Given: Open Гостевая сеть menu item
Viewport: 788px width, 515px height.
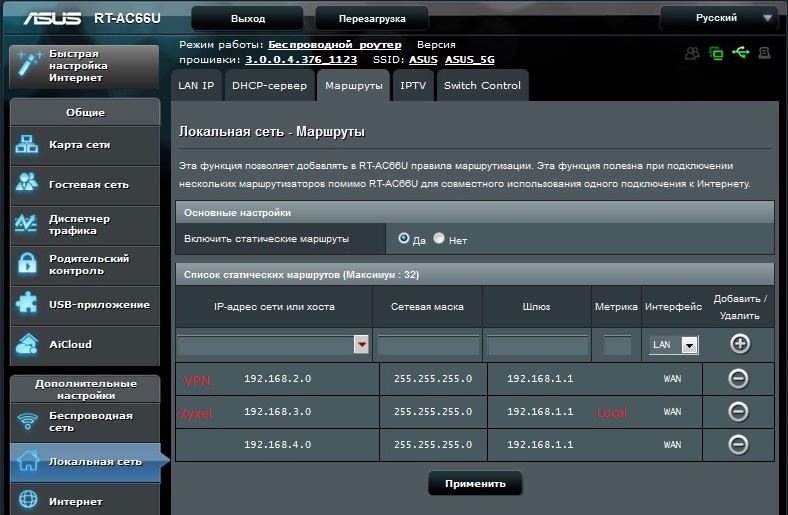Looking at the screenshot, I should coord(85,185).
